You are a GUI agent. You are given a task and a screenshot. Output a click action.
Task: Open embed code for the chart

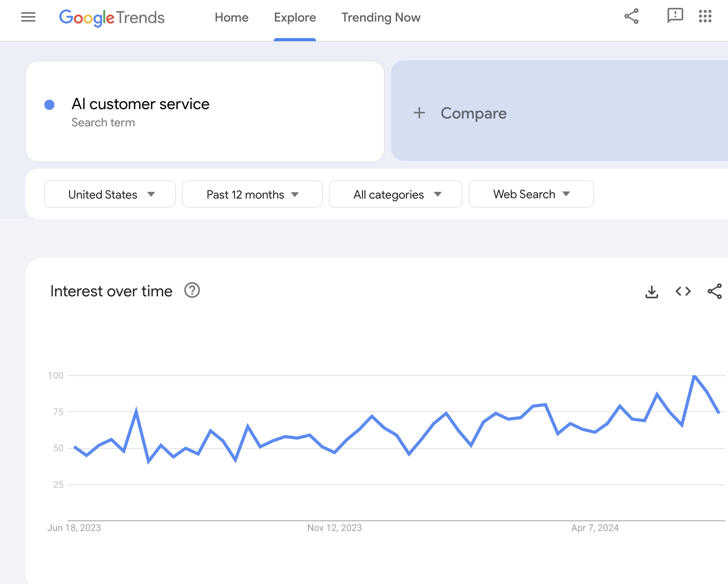coord(683,292)
